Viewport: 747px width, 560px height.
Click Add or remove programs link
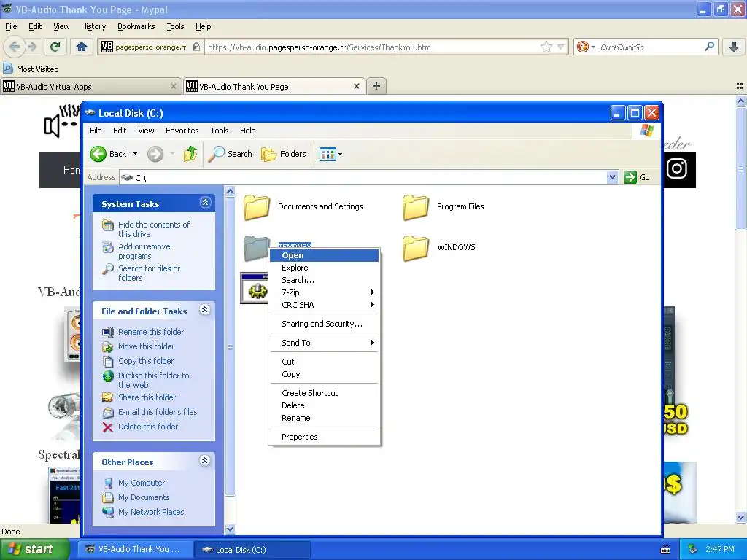pos(144,251)
